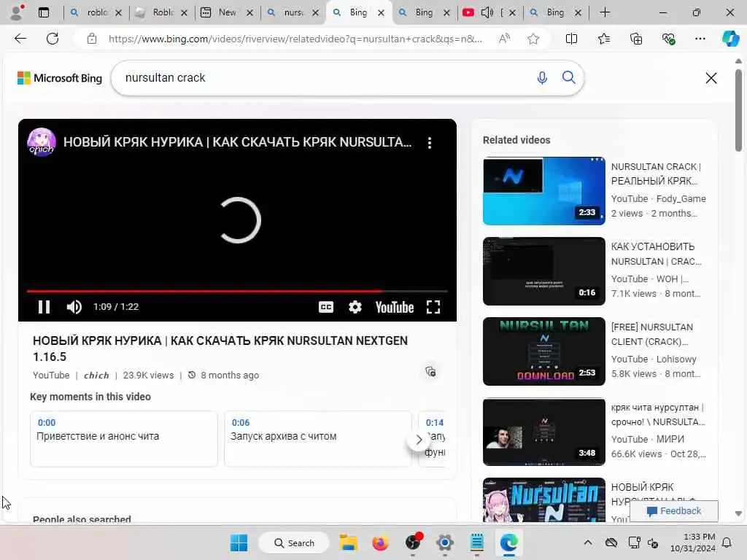Jump to 0:00 key moment
747x560 pixels.
point(123,438)
